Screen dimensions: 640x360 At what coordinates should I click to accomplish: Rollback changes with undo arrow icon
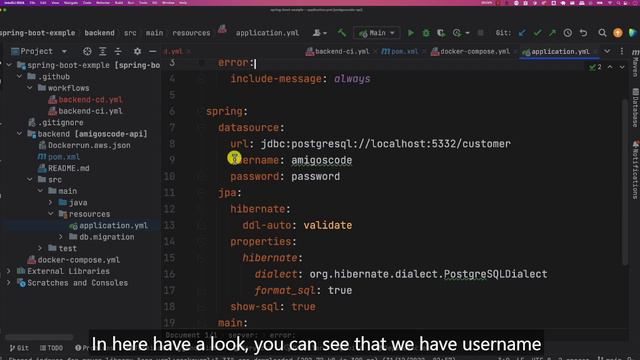click(583, 33)
